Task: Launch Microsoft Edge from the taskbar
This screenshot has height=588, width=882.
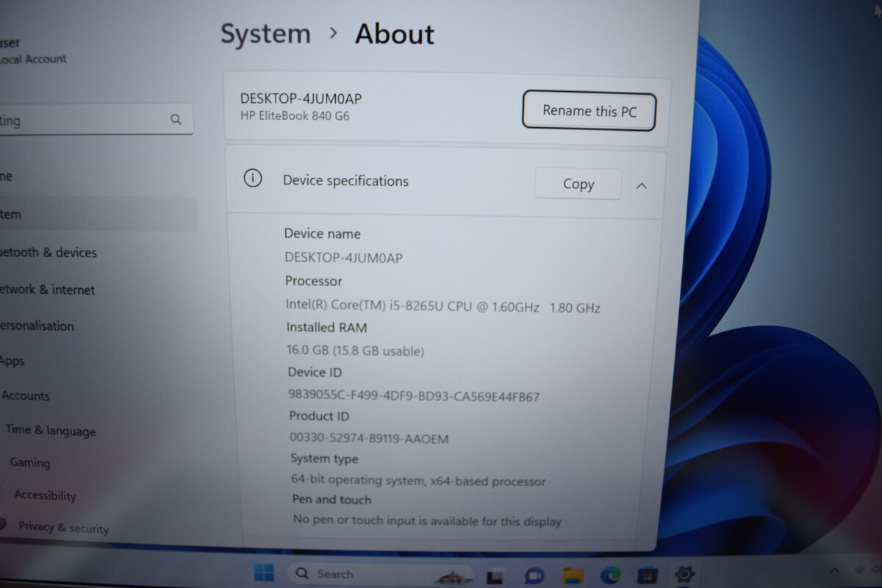Action: (610, 575)
